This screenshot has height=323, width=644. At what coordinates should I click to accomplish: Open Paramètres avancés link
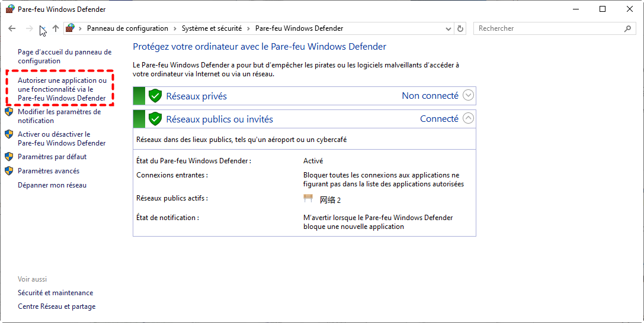pyautogui.click(x=49, y=171)
